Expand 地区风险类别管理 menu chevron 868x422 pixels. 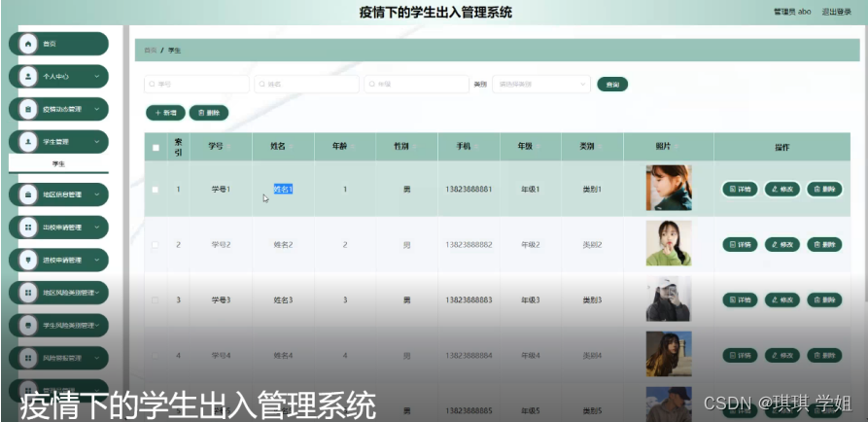(97, 293)
